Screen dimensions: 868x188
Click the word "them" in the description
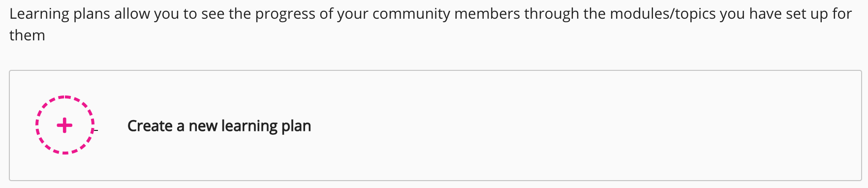(x=27, y=35)
